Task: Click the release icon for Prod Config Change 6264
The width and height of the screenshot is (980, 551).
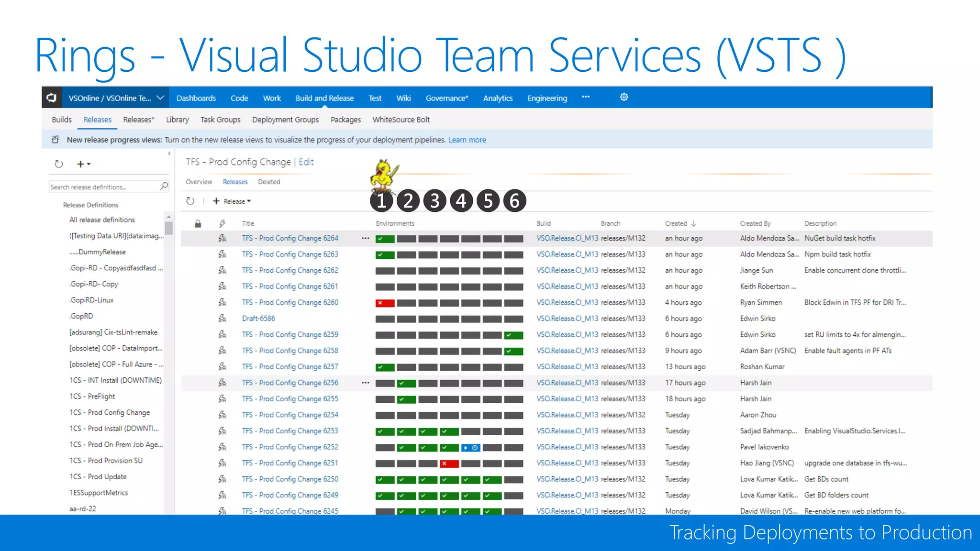Action: [x=222, y=238]
